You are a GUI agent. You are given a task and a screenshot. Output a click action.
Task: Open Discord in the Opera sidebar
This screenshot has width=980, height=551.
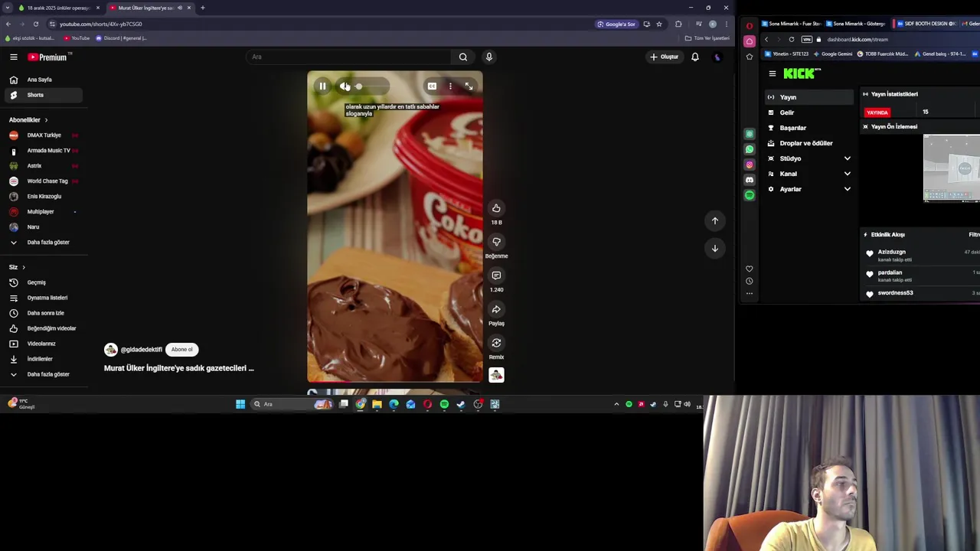tap(750, 180)
